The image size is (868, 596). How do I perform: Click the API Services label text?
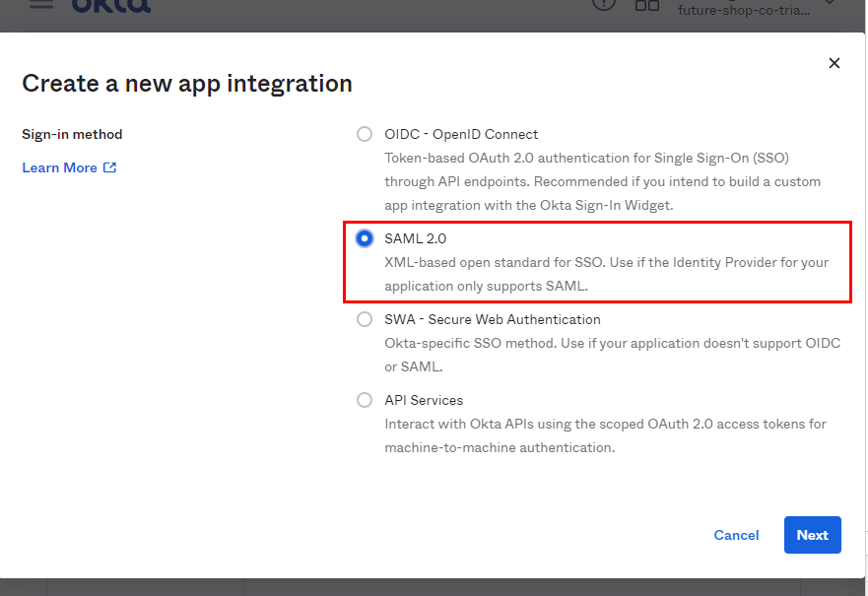click(424, 400)
